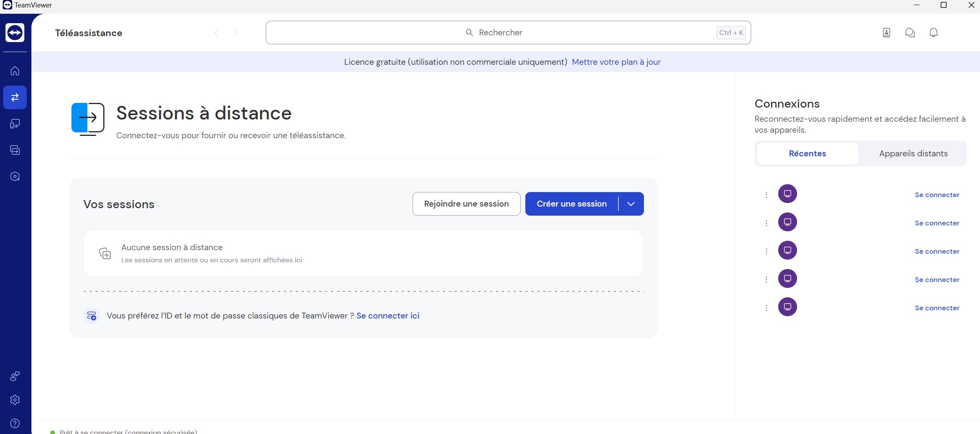980x434 pixels.
Task: Click the TeamViewer logo at sidebar top
Action: (x=15, y=33)
